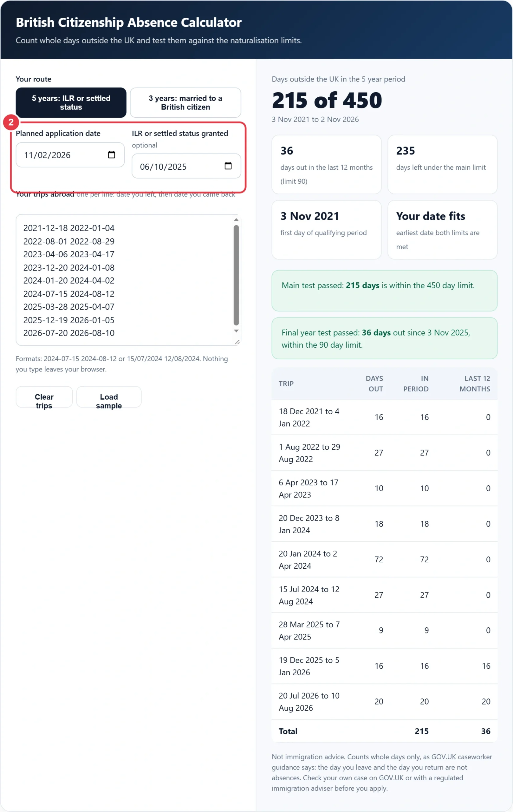Viewport: 513px width, 812px height.
Task: Click the trips textarea resize handle
Action: 237,342
